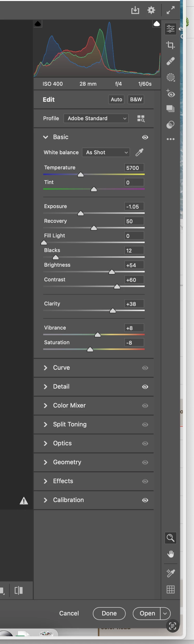Toggle the grid overlay icon
Image resolution: width=194 pixels, height=644 pixels.
(x=170, y=589)
